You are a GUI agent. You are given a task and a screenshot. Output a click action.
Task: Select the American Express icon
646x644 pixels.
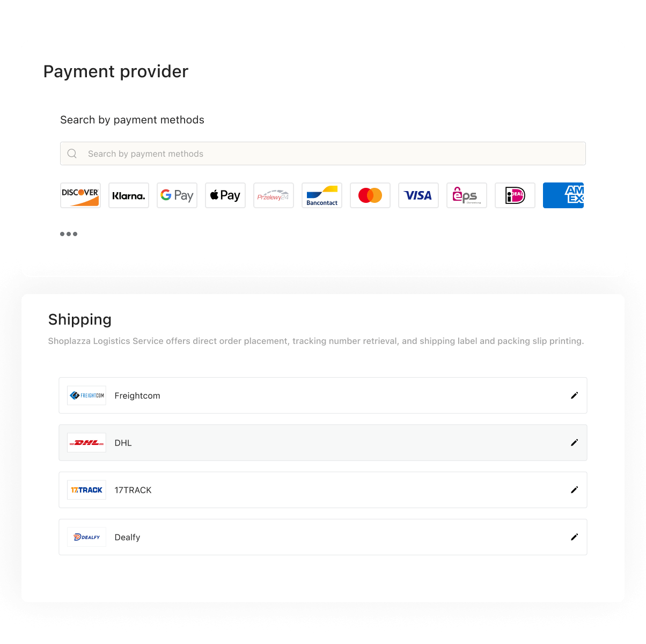pos(563,195)
